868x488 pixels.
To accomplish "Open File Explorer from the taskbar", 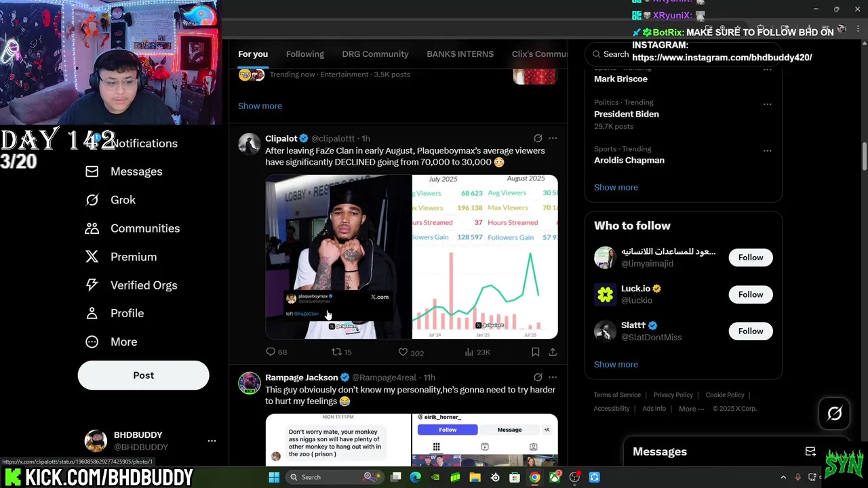I will coord(475,477).
